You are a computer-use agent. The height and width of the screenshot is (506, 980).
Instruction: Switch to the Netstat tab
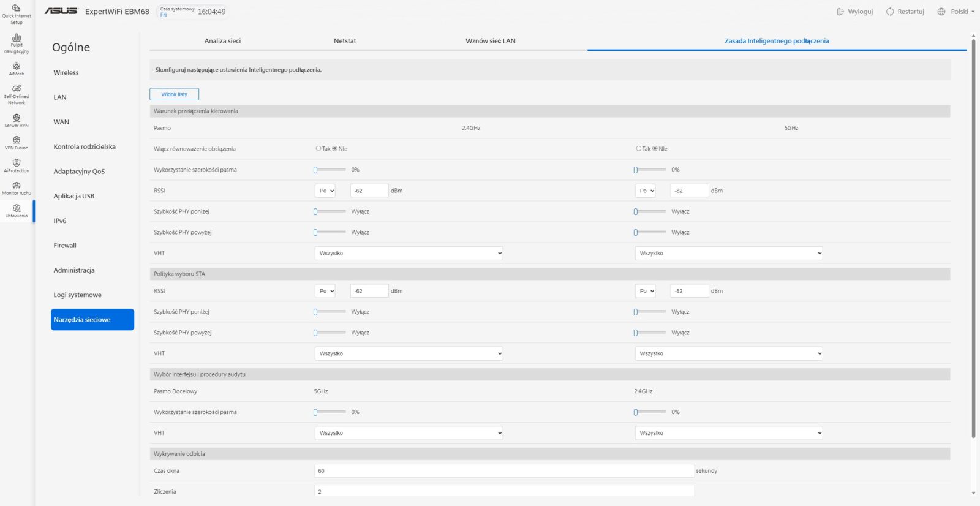345,41
